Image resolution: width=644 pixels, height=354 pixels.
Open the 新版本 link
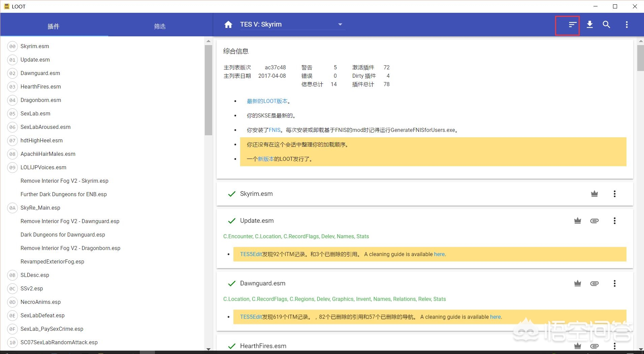coord(266,159)
